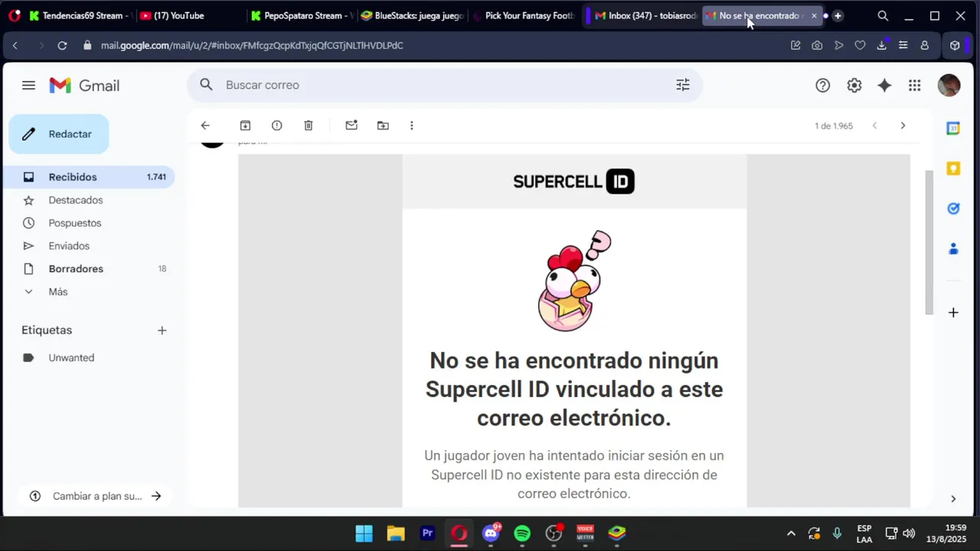The width and height of the screenshot is (980, 551).
Task: Open Opera easy setup menu
Action: click(903, 45)
